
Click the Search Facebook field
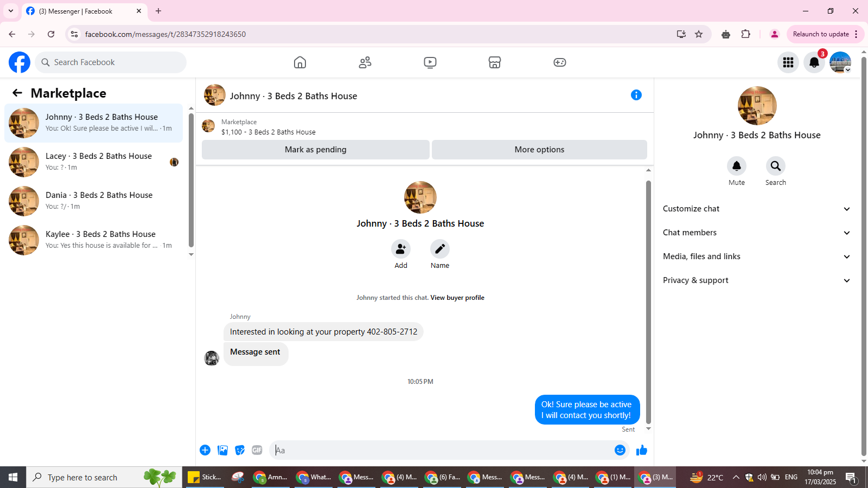(x=111, y=62)
